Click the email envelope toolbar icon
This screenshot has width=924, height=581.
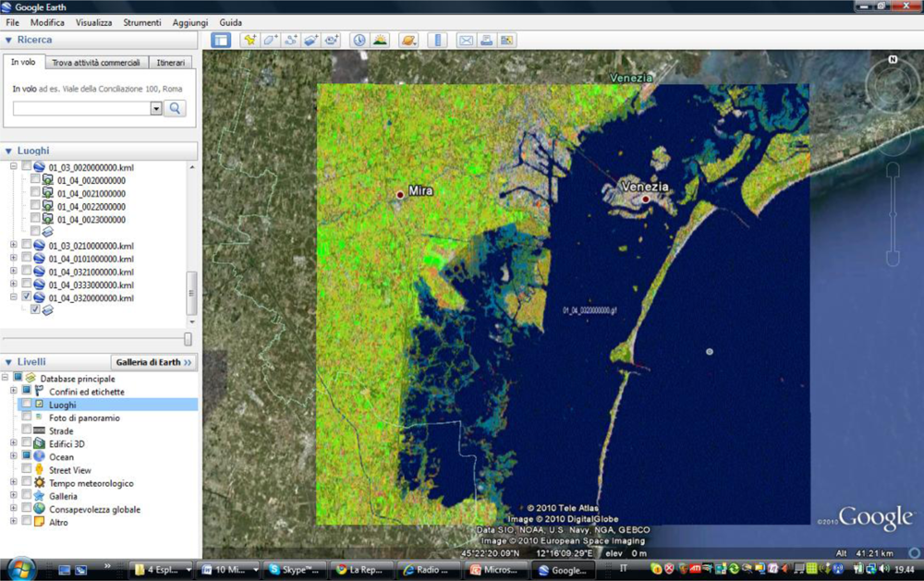pyautogui.click(x=466, y=40)
